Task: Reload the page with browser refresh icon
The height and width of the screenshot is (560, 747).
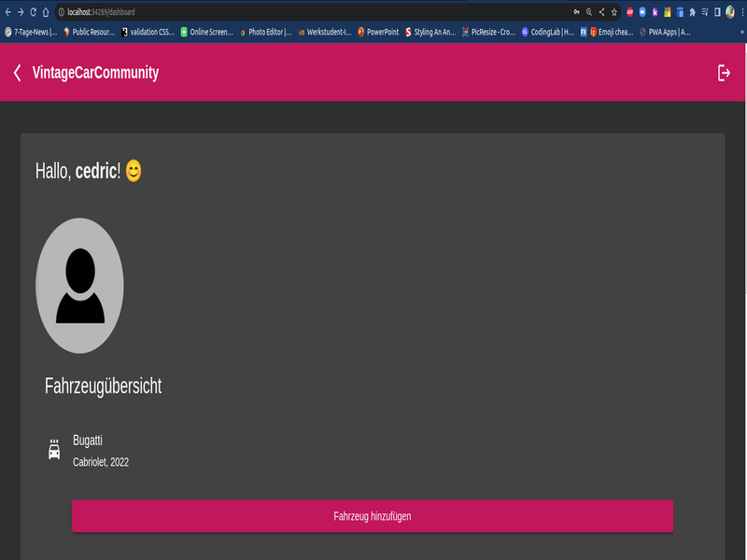Action: (34, 12)
